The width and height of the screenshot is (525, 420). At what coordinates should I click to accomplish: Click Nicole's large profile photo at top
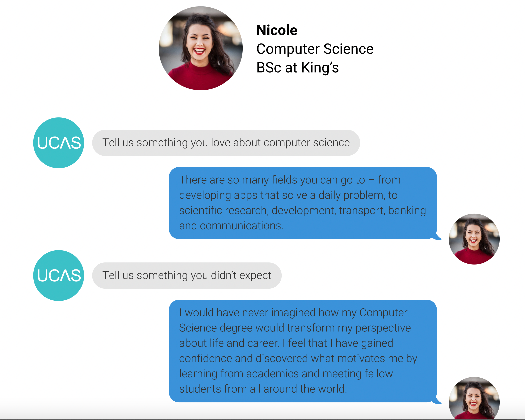pos(201,48)
